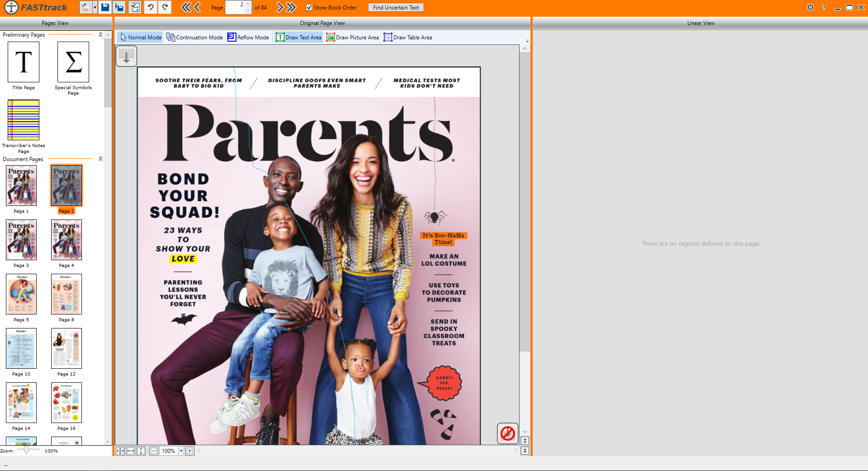Collapse the Preliminary Pages section
The image size is (868, 471).
point(100,34)
